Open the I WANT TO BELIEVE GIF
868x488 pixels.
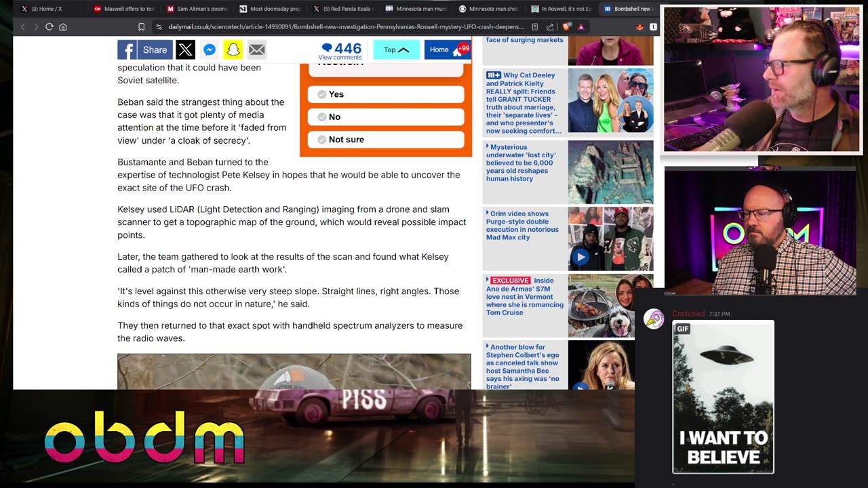(723, 396)
